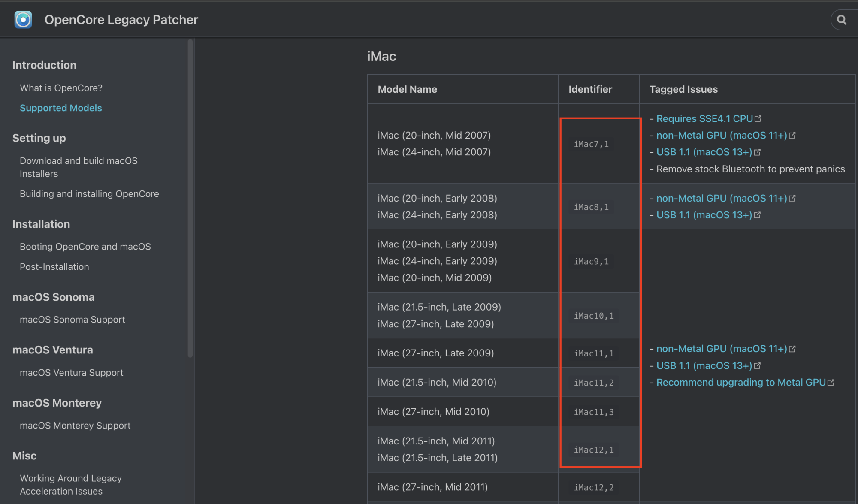858x504 pixels.
Task: Click the OpenCore Legacy Patcher logo icon
Action: click(x=23, y=20)
